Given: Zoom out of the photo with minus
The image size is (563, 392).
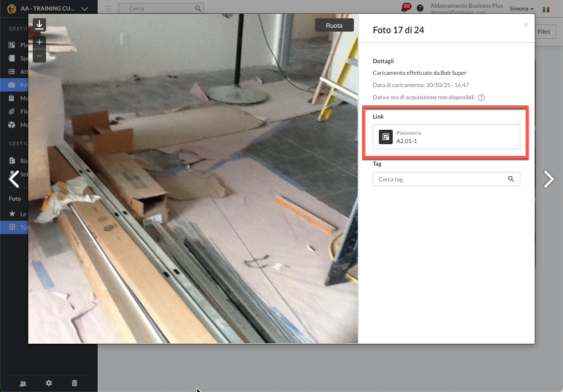Looking at the screenshot, I should point(39,55).
